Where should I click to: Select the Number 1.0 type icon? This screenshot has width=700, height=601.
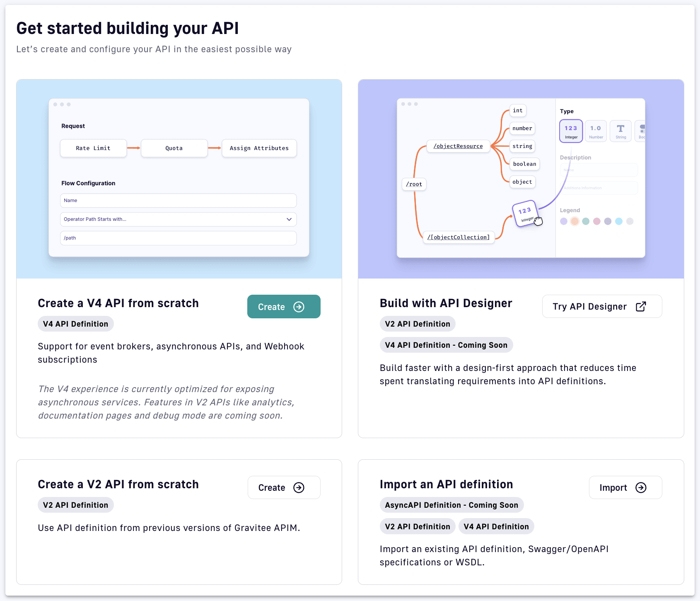(x=596, y=131)
